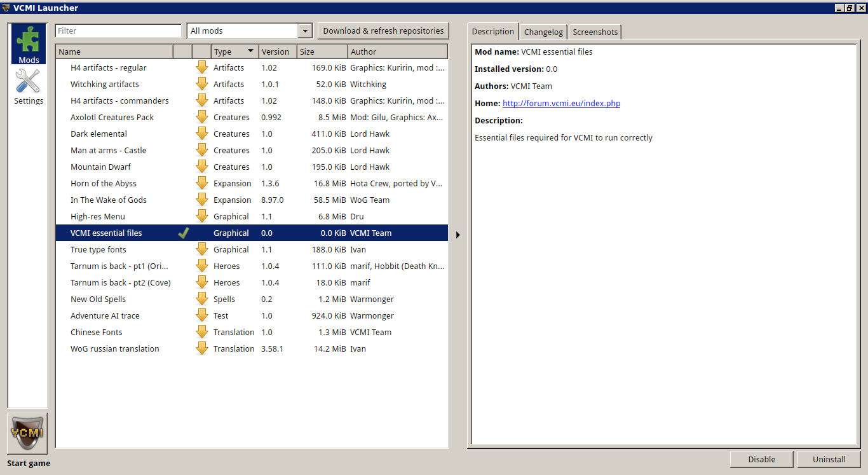This screenshot has height=475, width=868.
Task: Click download arrow for Chinese Fonts
Action: point(202,332)
